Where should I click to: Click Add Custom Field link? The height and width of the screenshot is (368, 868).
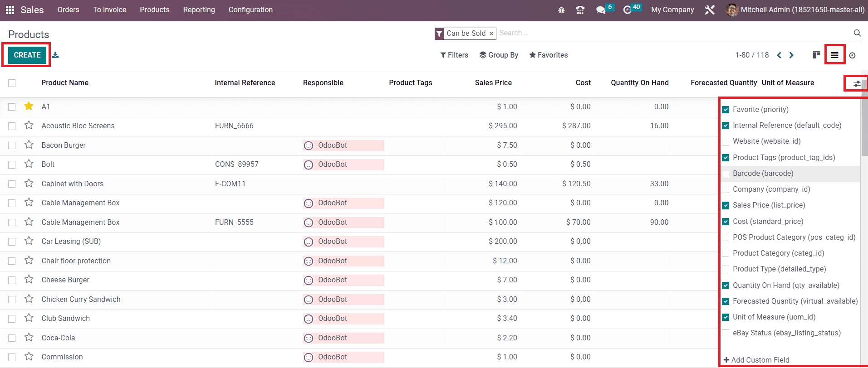(756, 360)
